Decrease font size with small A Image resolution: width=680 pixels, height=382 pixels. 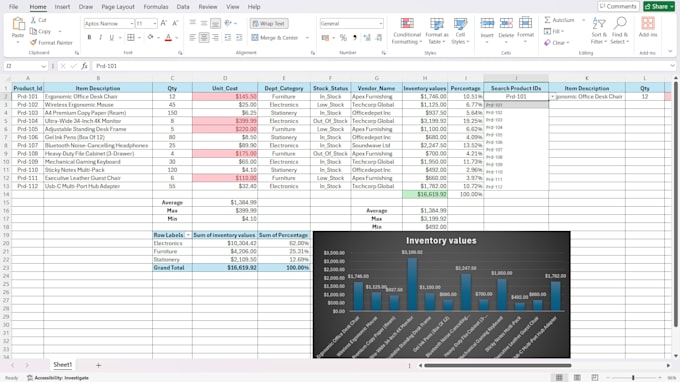[175, 23]
